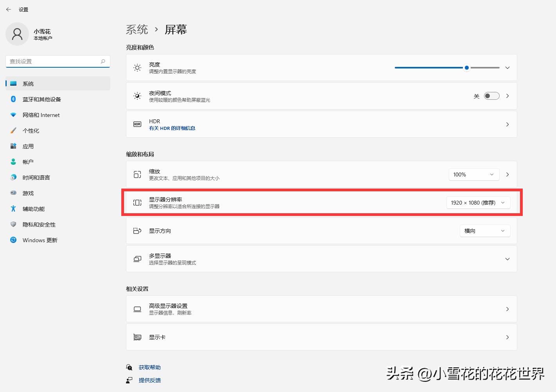This screenshot has height=392, width=556.
Task: Open custom 缩放 settings chevron
Action: tap(507, 174)
